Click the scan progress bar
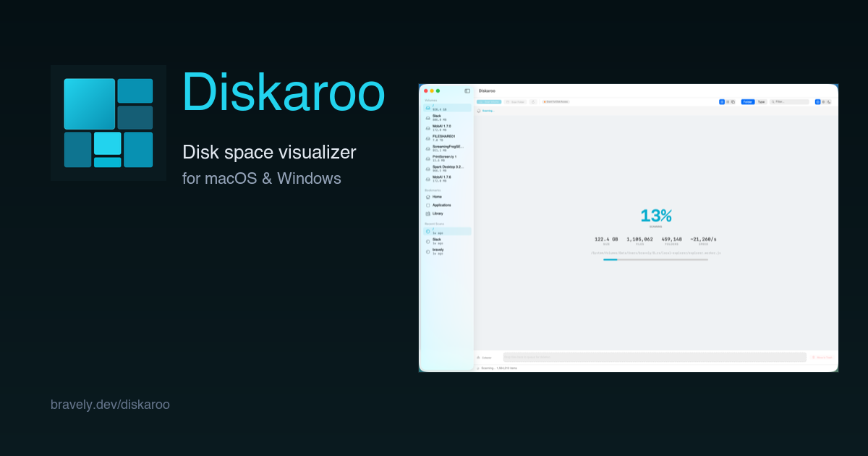Screen dimensions: 868x456 (655, 259)
